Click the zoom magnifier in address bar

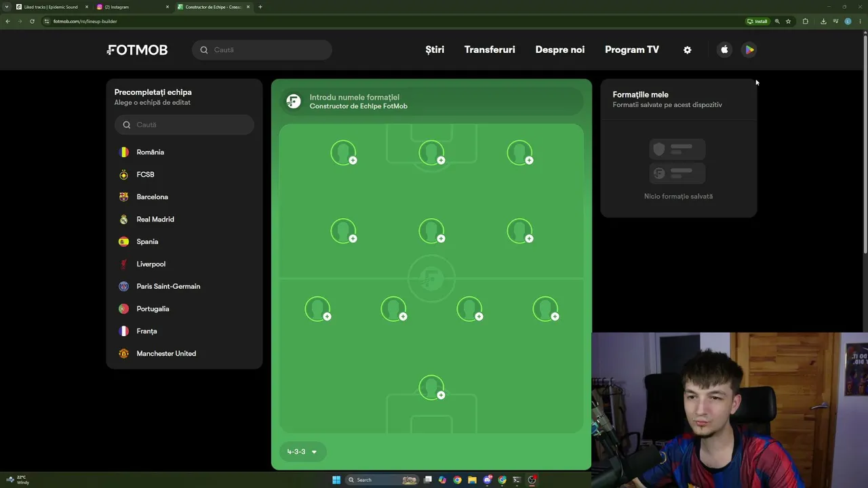pos(777,21)
